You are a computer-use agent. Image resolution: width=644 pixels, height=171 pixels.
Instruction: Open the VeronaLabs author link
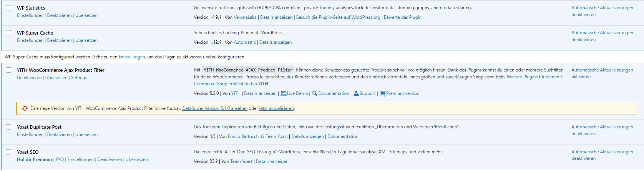tap(245, 17)
